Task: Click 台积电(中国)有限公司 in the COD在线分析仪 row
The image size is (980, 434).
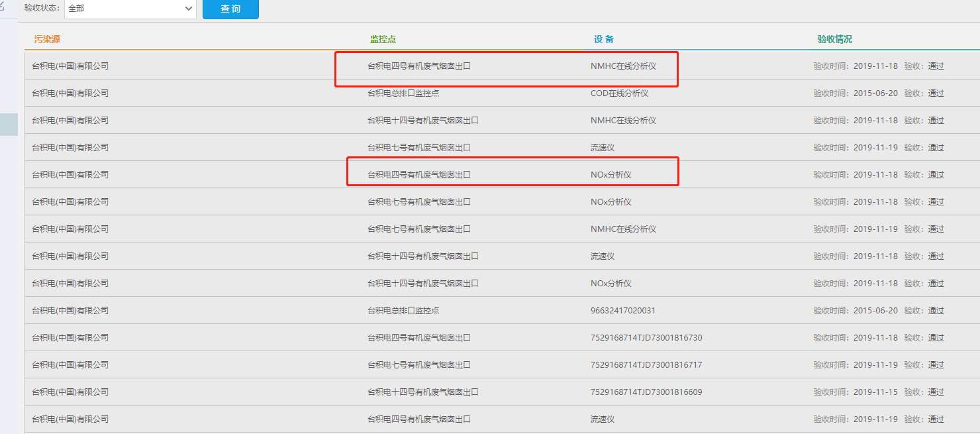Action: pos(70,93)
